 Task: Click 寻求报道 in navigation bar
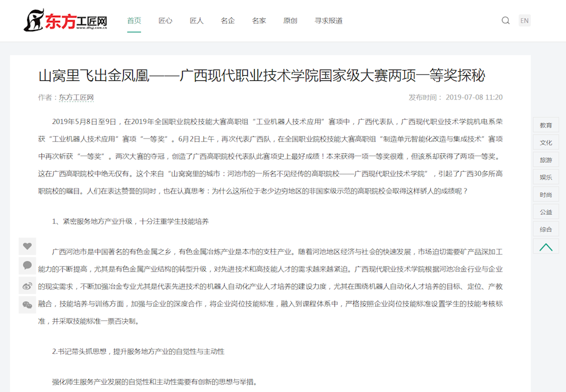(x=328, y=21)
